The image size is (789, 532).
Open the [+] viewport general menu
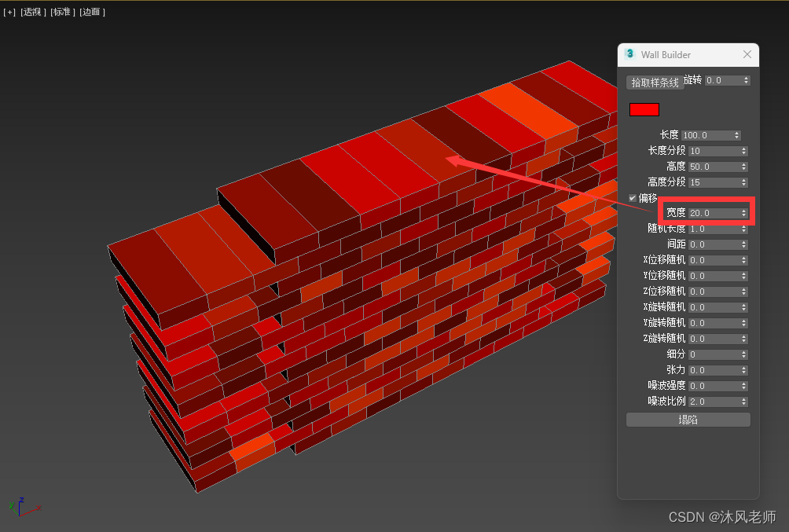tap(9, 12)
